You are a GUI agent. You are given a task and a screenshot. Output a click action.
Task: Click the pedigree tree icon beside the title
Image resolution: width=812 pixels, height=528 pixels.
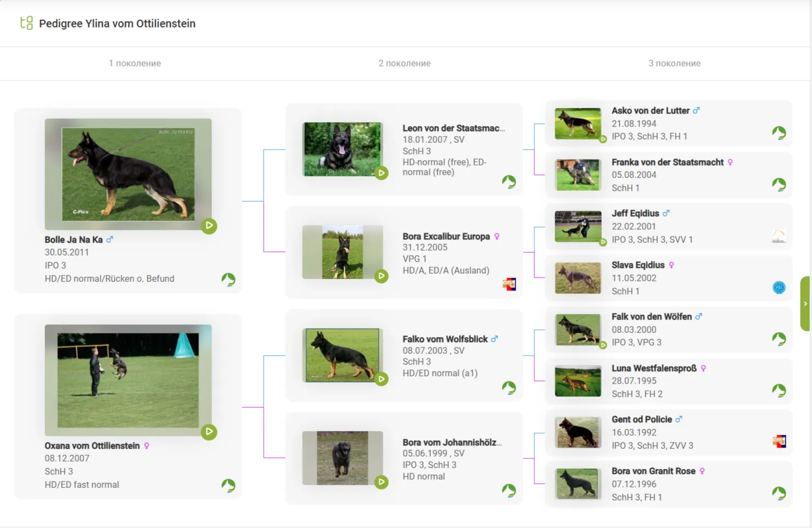click(x=26, y=23)
